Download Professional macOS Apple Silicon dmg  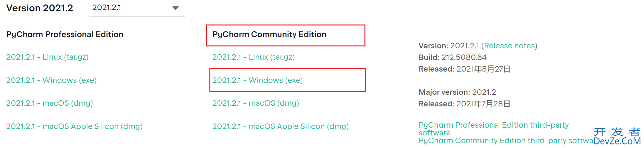coord(74,126)
